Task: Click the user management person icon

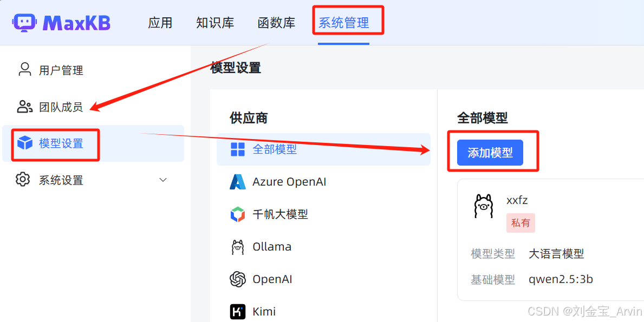Action: (x=25, y=69)
